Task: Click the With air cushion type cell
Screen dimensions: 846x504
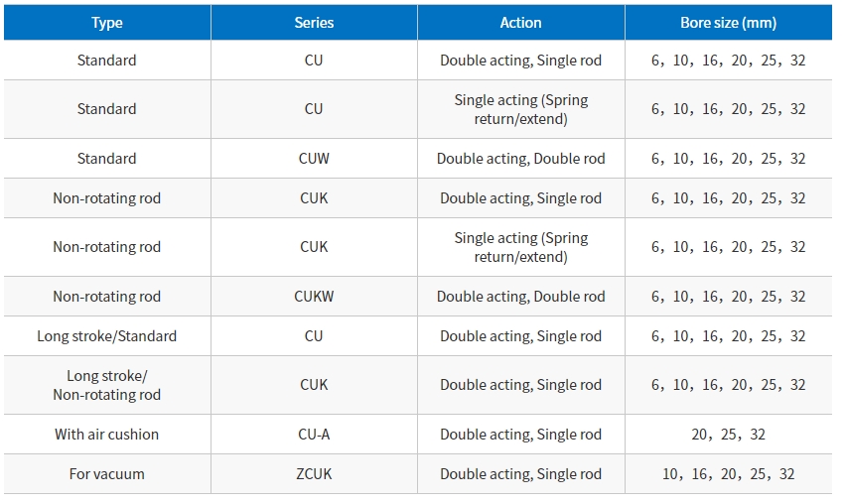Action: pos(107,435)
